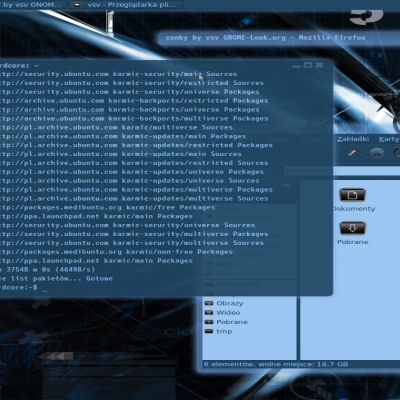Click the terminal line 'packages.medibuntu.org karmic/free Packages'
400x400 pixels.
tap(107, 207)
